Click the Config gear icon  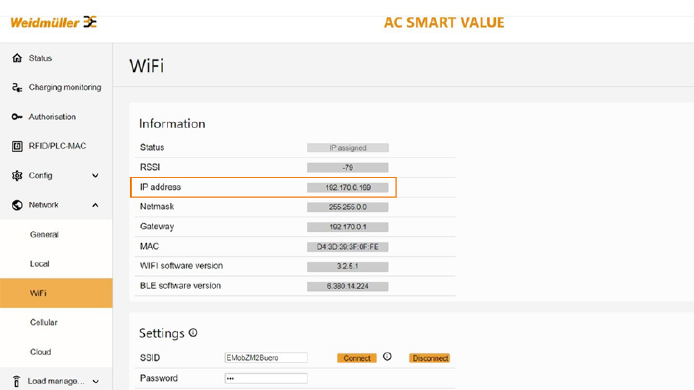coord(17,176)
